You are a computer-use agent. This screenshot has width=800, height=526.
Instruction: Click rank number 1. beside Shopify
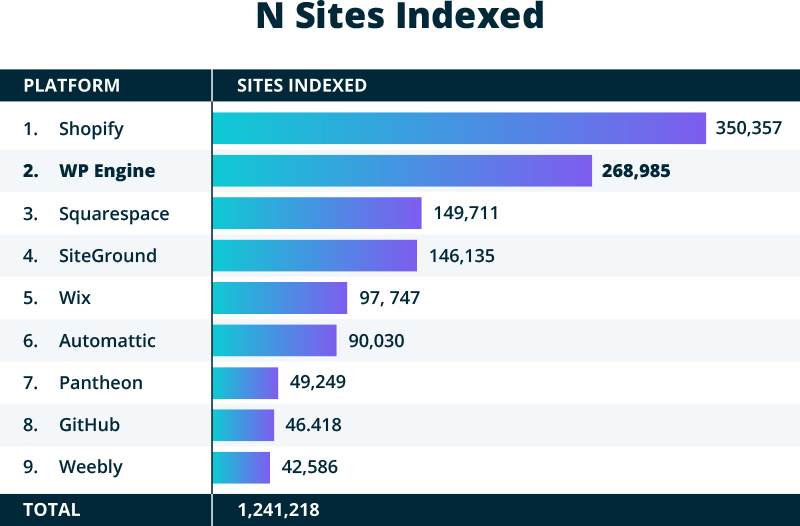(x=31, y=129)
